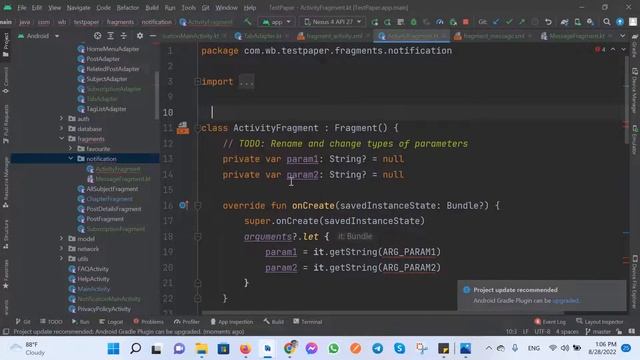
Task: Hide the Project panel with minus icon
Action: coord(153,36)
